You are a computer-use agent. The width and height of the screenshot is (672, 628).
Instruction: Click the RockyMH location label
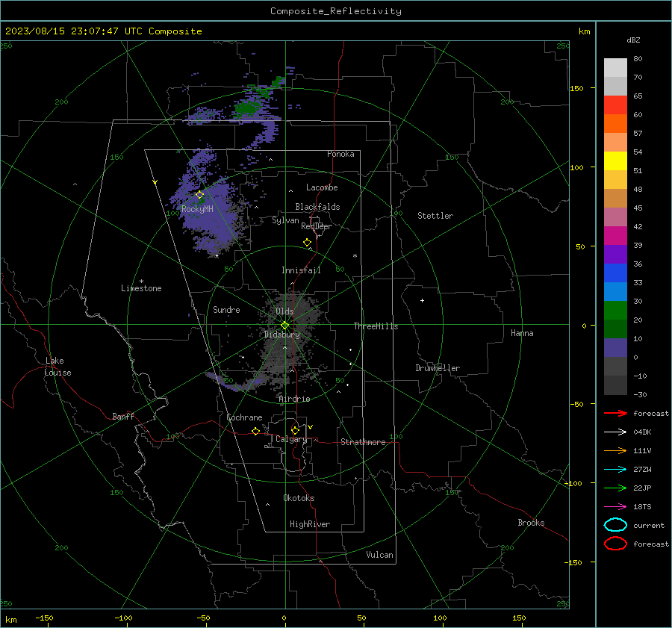pyautogui.click(x=197, y=209)
